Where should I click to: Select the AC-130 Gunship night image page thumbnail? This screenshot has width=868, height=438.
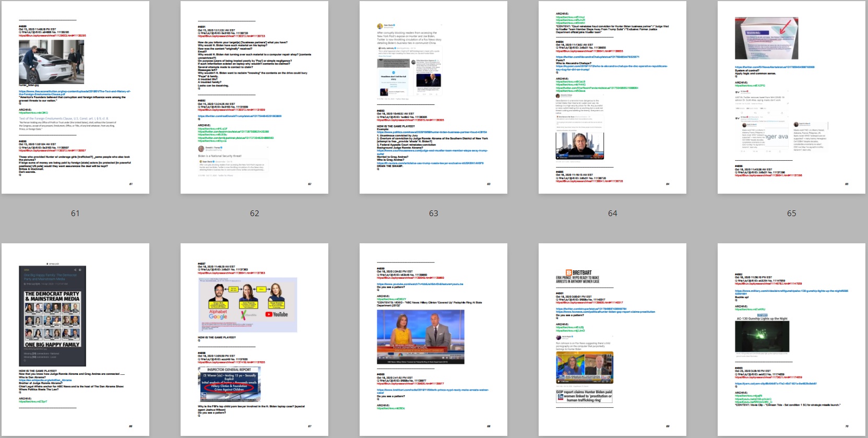tap(791, 339)
